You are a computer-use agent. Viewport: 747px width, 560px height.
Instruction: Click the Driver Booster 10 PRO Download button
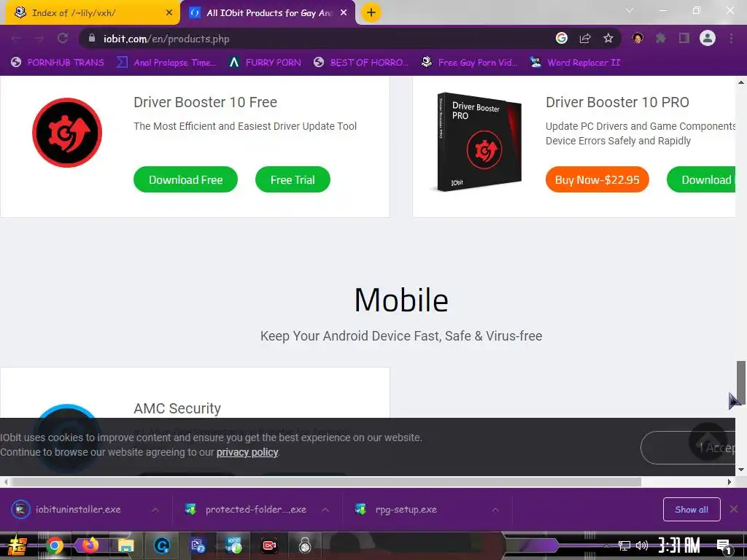click(x=701, y=179)
